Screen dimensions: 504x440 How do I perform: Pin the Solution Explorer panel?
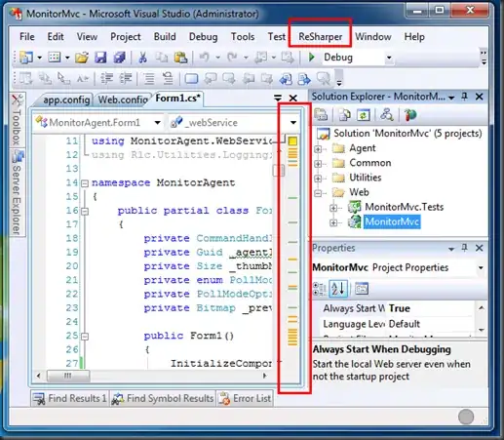(464, 97)
